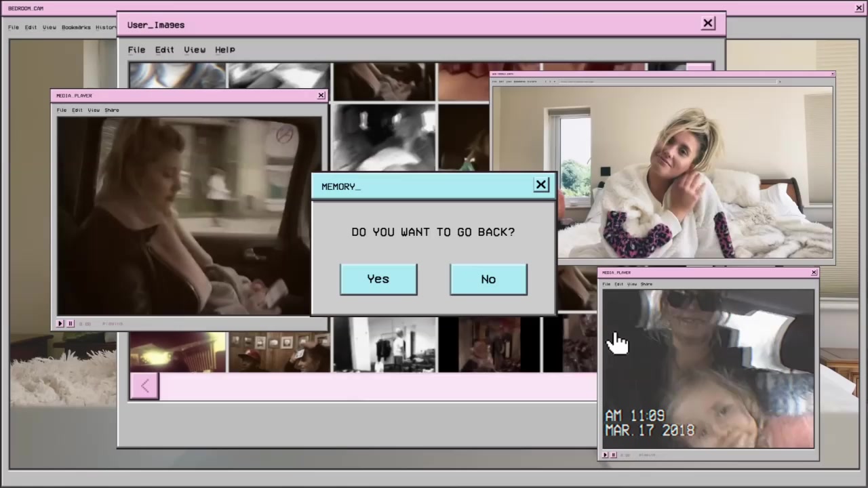868x488 pixels.
Task: Close the left MEDIA_PLAYER window
Action: [321, 96]
